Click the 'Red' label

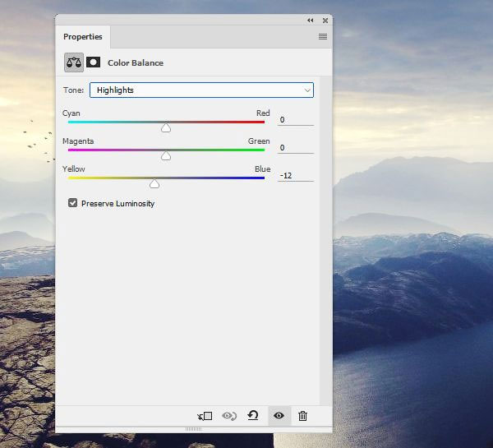pyautogui.click(x=263, y=113)
